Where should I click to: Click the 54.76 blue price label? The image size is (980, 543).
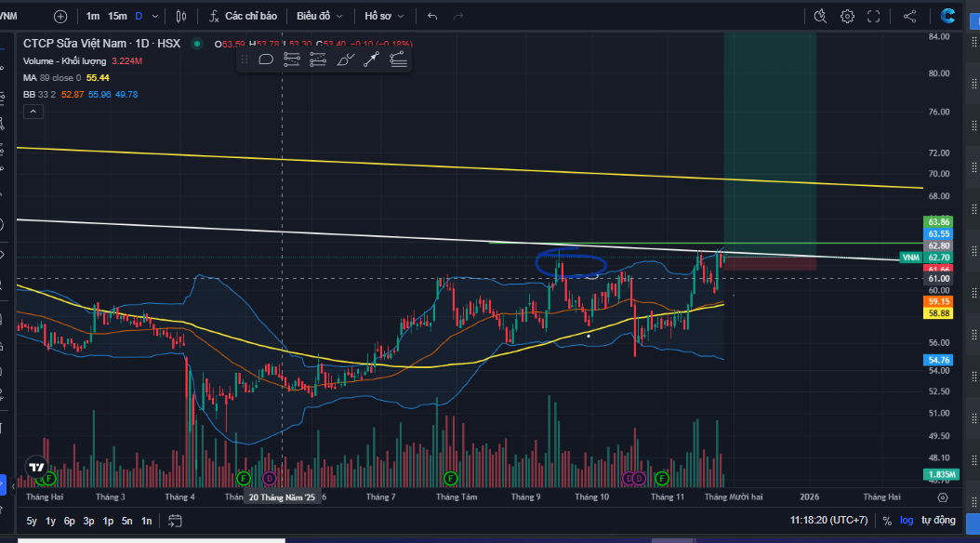939,360
